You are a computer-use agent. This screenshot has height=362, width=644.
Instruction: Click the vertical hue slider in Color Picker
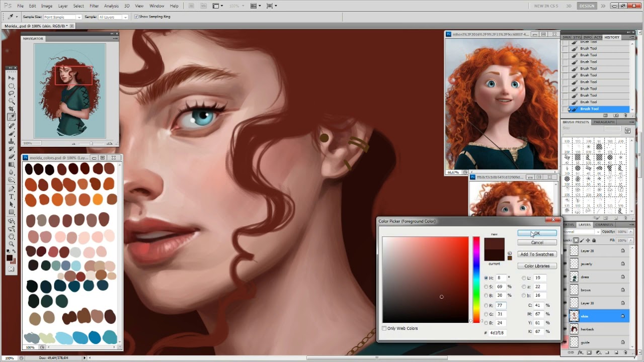point(476,280)
